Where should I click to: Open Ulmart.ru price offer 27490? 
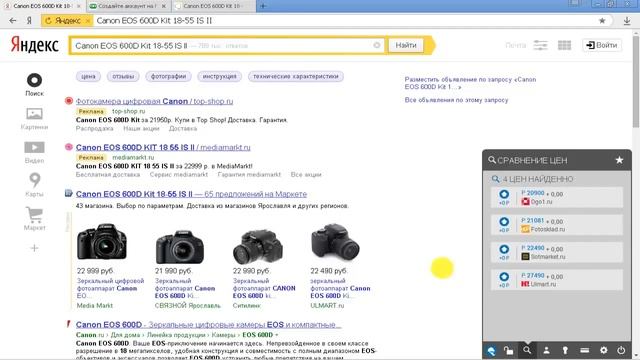557,280
